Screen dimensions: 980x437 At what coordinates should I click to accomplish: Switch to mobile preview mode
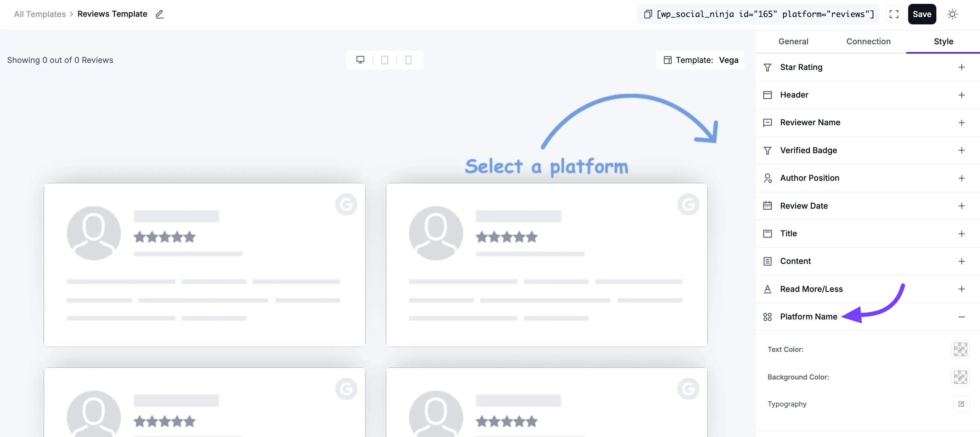click(x=408, y=60)
